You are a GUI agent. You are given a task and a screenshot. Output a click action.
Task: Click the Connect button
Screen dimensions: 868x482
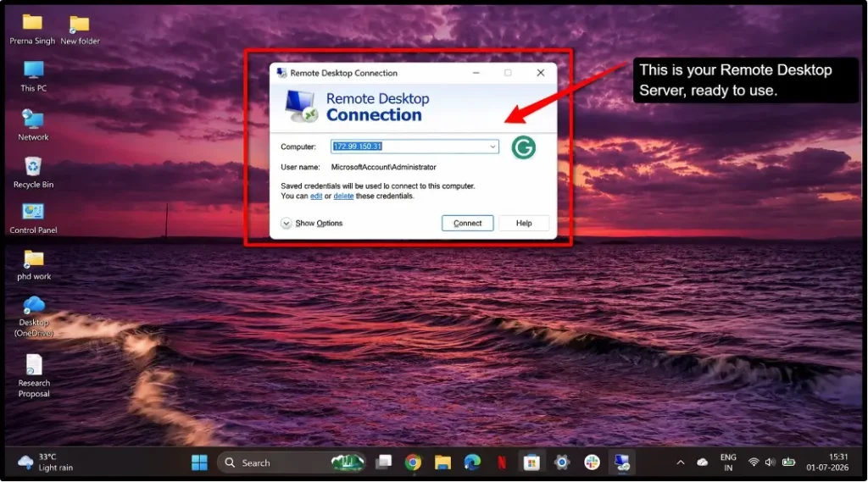[x=467, y=223]
